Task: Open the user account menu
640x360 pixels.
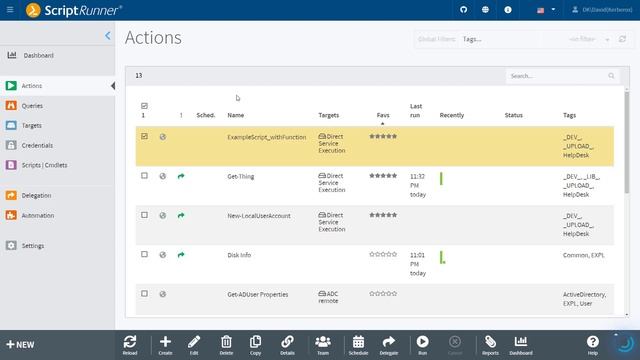Action: coord(602,10)
